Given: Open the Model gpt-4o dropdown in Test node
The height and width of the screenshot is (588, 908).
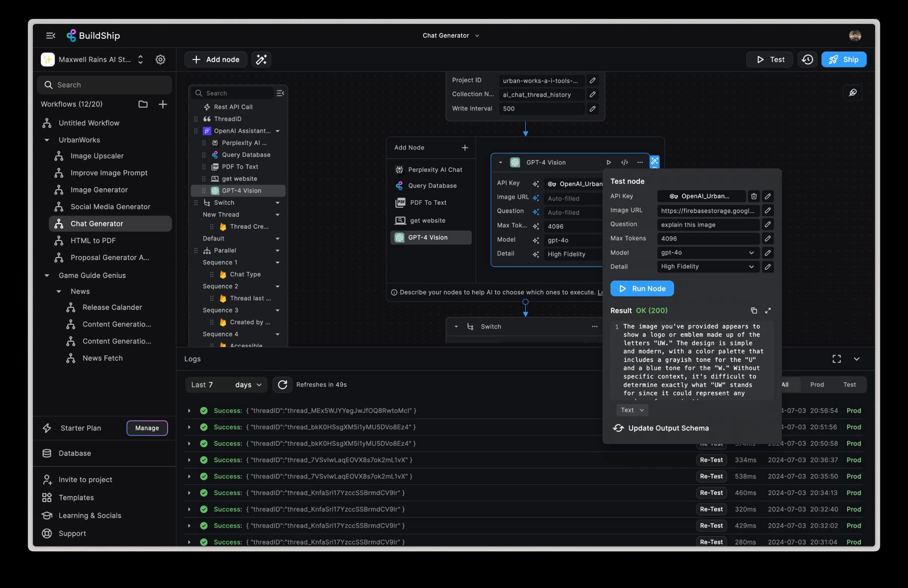Looking at the screenshot, I should 708,253.
